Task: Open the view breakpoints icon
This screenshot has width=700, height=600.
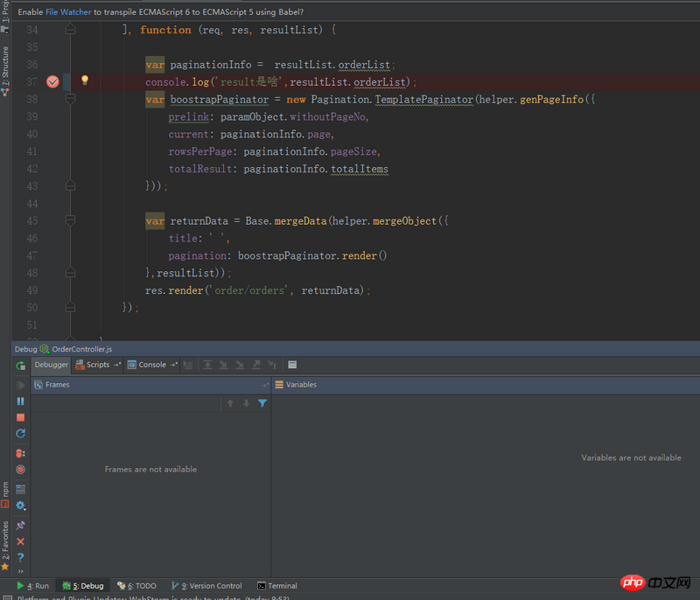Action: coord(20,453)
